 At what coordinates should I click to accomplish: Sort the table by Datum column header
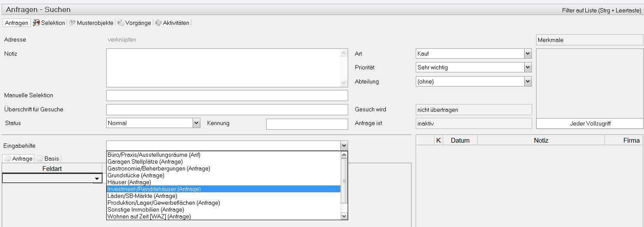pos(460,140)
